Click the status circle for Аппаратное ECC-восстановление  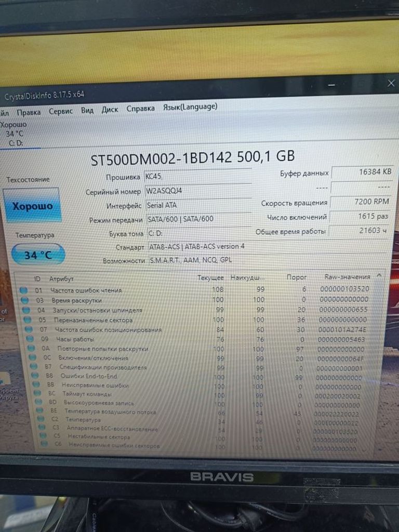pyautogui.click(x=43, y=428)
